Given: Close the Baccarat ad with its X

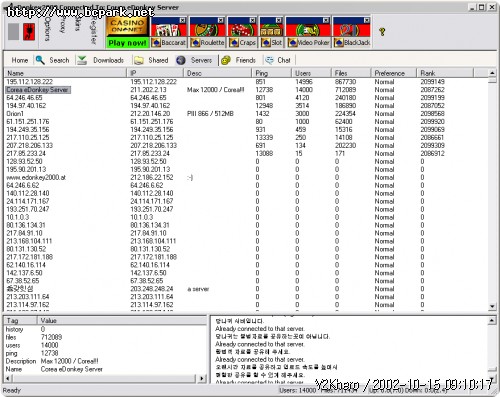Looking at the screenshot, I should (x=182, y=20).
